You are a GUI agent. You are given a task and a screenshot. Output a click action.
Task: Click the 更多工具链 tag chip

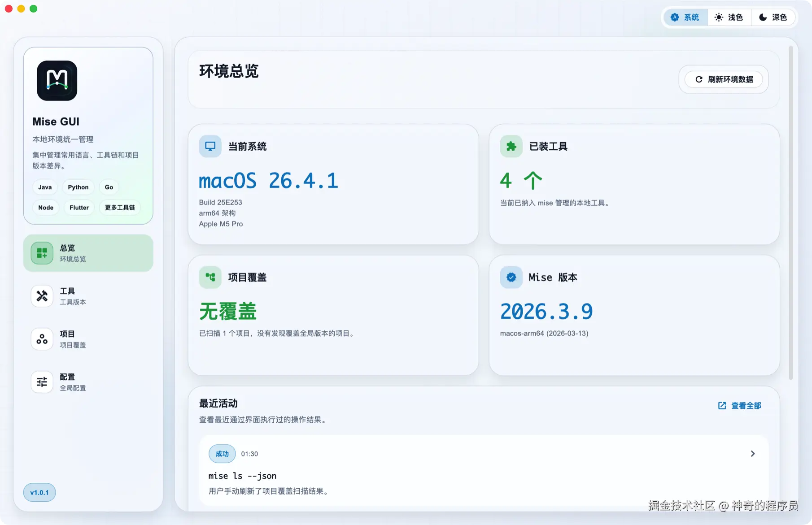click(x=120, y=208)
